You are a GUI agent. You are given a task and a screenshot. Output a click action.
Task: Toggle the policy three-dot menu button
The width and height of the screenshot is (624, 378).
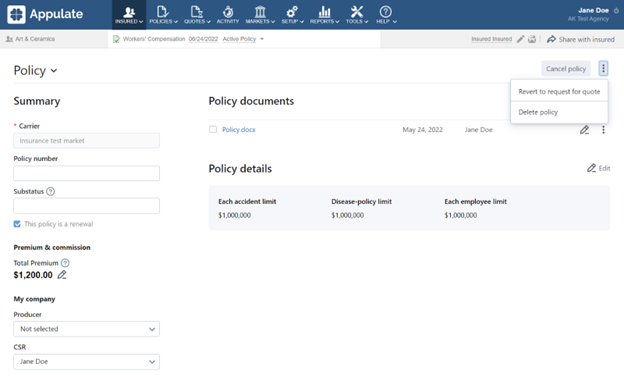point(603,68)
